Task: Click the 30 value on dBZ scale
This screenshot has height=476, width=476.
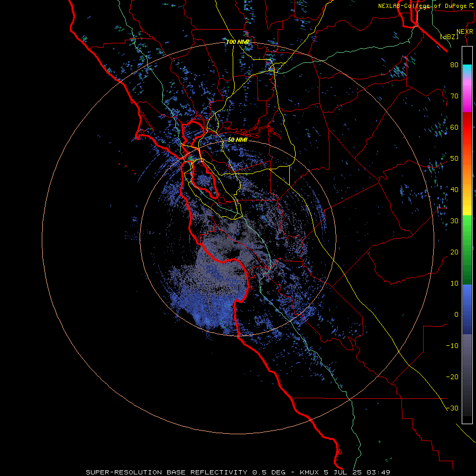Action: pos(454,221)
